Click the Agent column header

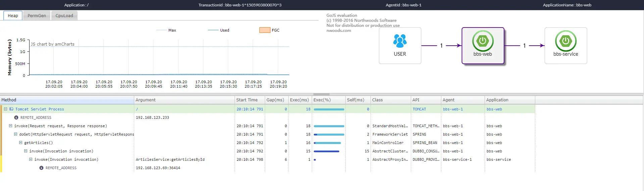click(x=463, y=100)
